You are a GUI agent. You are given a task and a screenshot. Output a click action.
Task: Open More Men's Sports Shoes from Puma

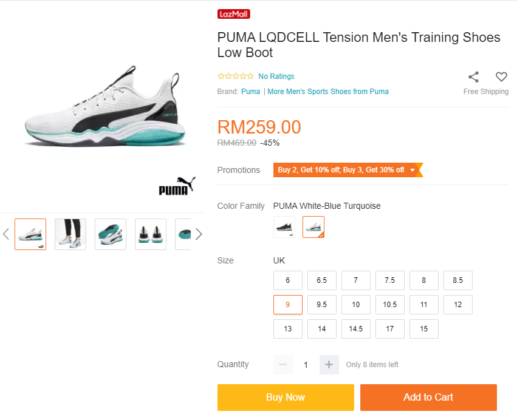pyautogui.click(x=328, y=92)
